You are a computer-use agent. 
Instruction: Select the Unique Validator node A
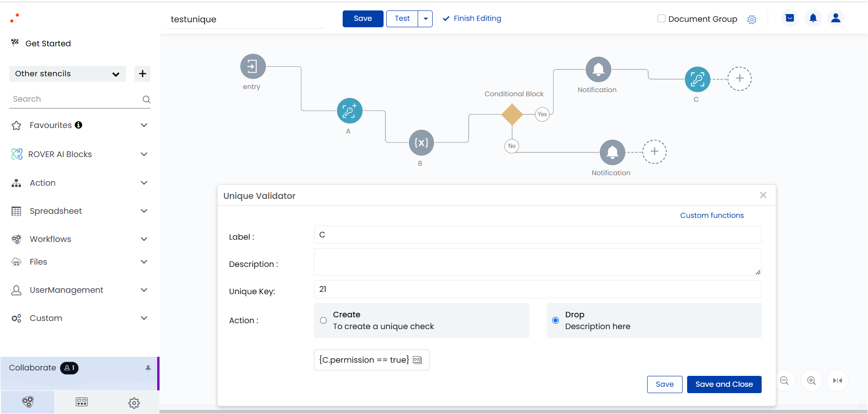pos(349,111)
